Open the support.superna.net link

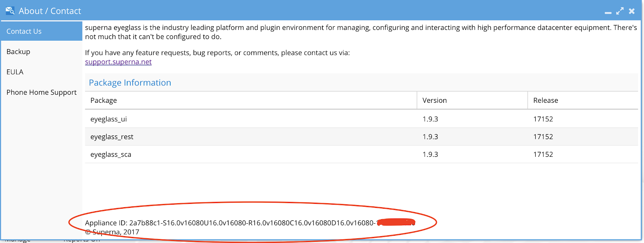118,62
